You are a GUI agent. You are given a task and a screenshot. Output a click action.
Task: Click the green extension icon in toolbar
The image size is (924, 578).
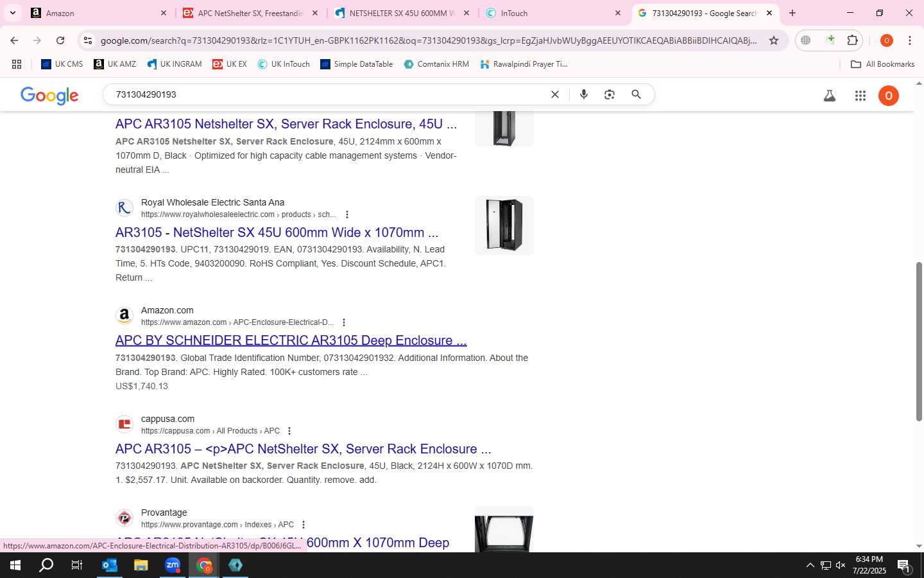point(830,40)
